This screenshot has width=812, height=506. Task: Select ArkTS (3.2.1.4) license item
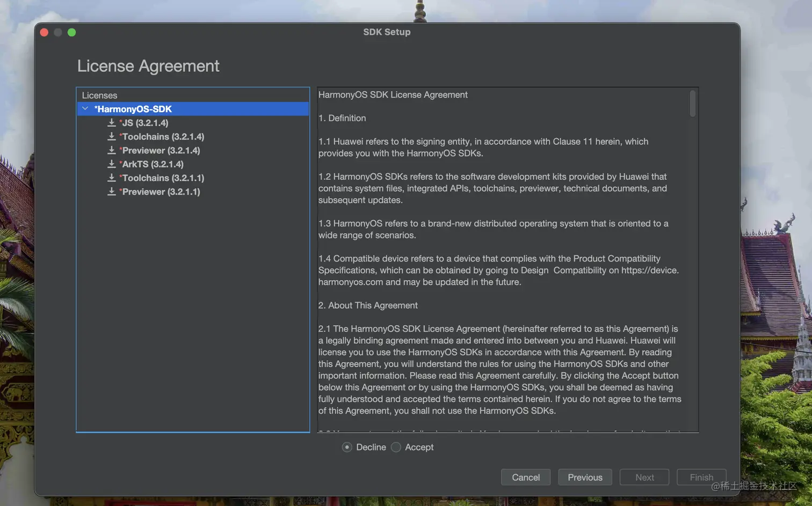click(x=151, y=164)
